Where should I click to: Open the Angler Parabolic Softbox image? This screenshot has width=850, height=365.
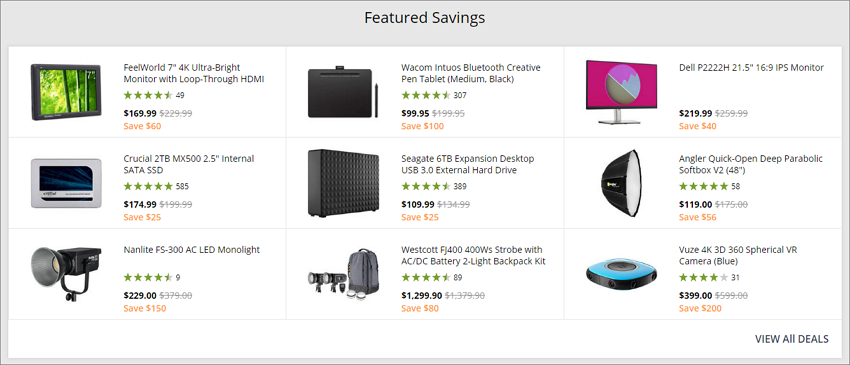coord(621,183)
